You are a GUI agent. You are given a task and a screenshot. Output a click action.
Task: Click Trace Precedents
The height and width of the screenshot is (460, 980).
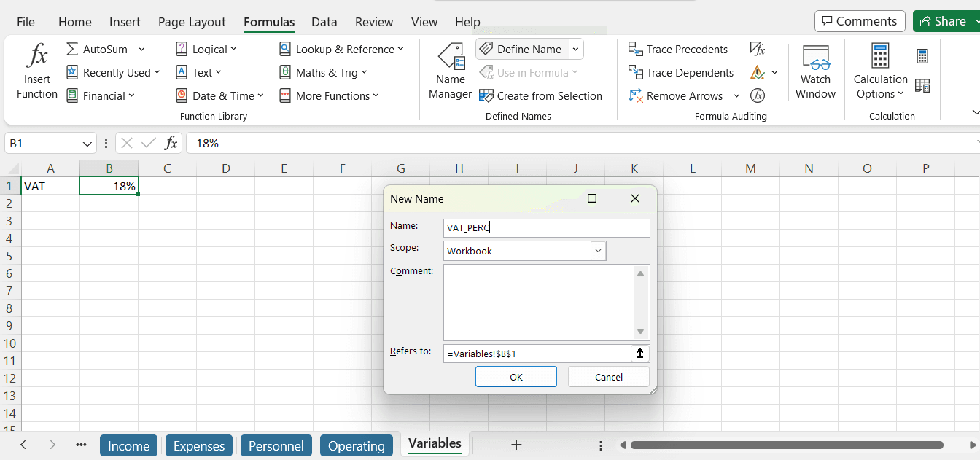coord(678,49)
